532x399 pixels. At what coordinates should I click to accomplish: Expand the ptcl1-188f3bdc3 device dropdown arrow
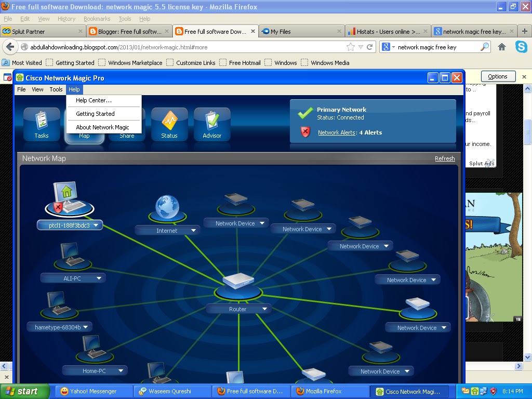(x=96, y=225)
